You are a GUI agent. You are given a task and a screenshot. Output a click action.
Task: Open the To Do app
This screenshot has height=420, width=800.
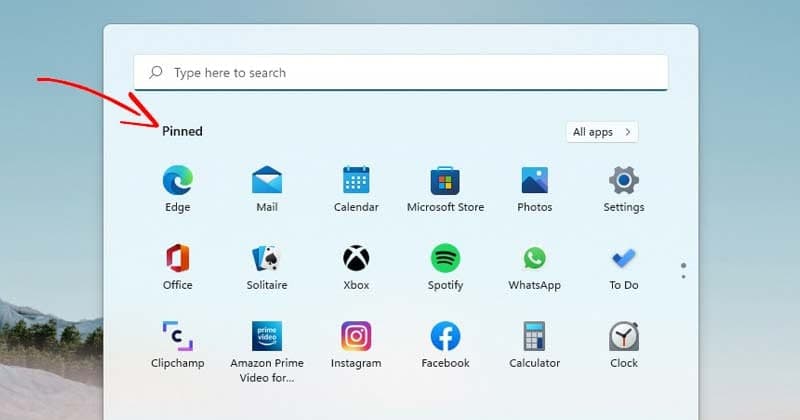pos(623,266)
